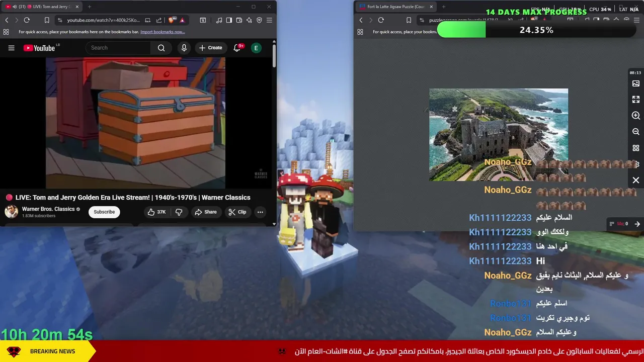This screenshot has height=362, width=644.
Task: Open apps grid icon on puzzle window bookmarks bar
Action: (360, 32)
